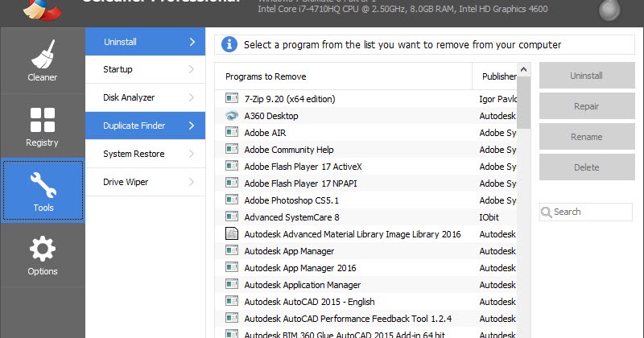
Task: Sort by Publisher column header
Action: click(494, 76)
